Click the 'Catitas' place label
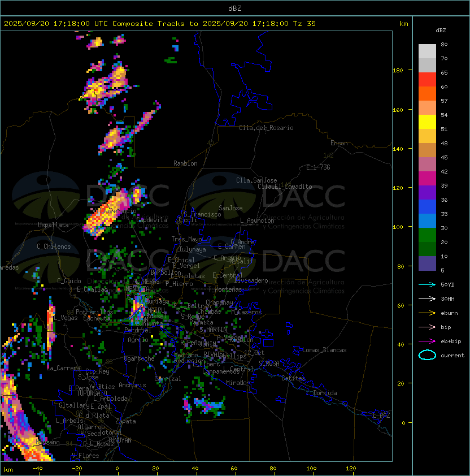 pos(293,378)
